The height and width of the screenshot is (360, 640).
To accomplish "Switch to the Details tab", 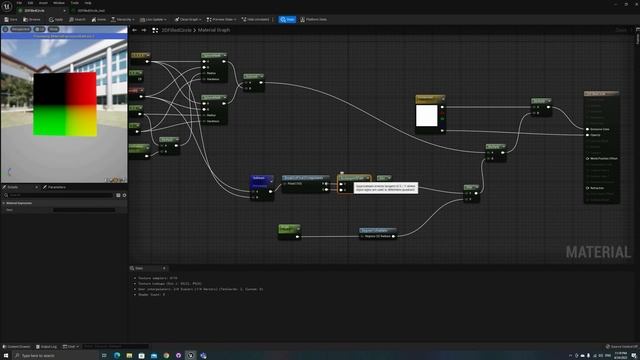I will click(13, 187).
